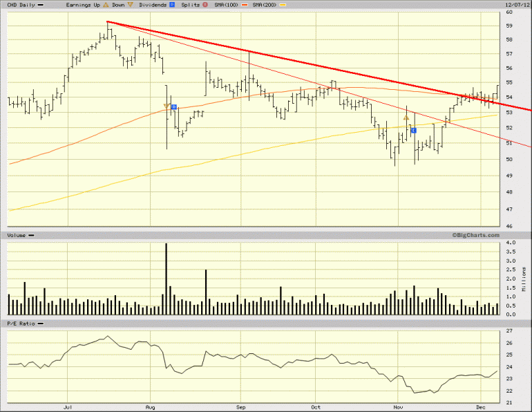Click the 12/07/12 date label
The image size is (532, 412).
coord(517,5)
